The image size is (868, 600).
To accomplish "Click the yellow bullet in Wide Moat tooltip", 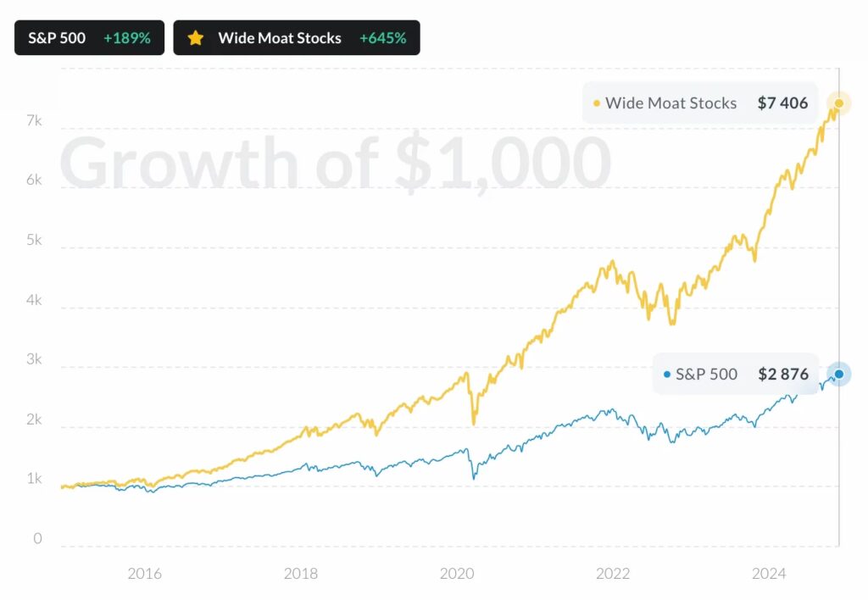I will [597, 103].
